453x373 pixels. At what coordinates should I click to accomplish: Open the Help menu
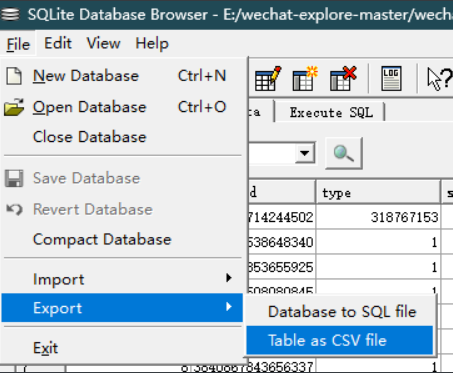pos(152,43)
